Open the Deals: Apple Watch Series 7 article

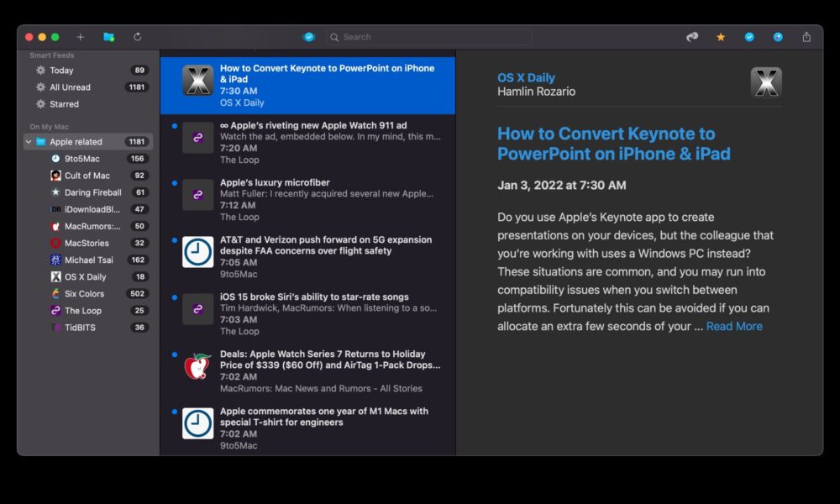point(307,371)
